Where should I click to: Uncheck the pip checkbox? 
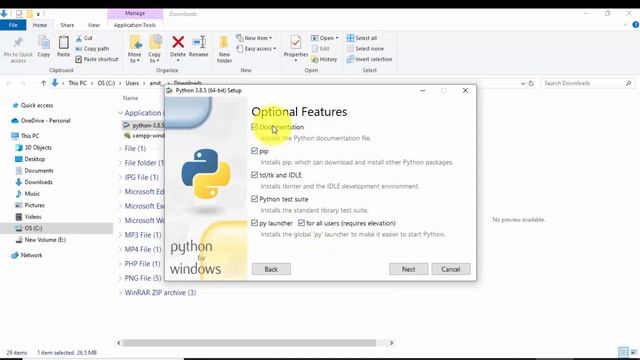click(255, 151)
